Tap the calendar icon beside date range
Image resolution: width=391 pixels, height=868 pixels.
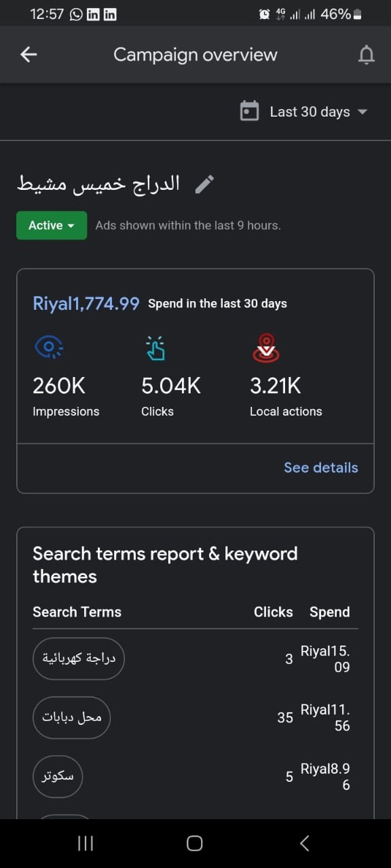tap(250, 111)
